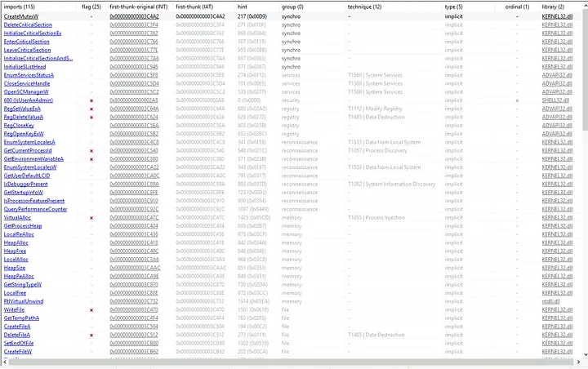Sort by the hint column header
The height and width of the screenshot is (369, 588).
[x=243, y=7]
